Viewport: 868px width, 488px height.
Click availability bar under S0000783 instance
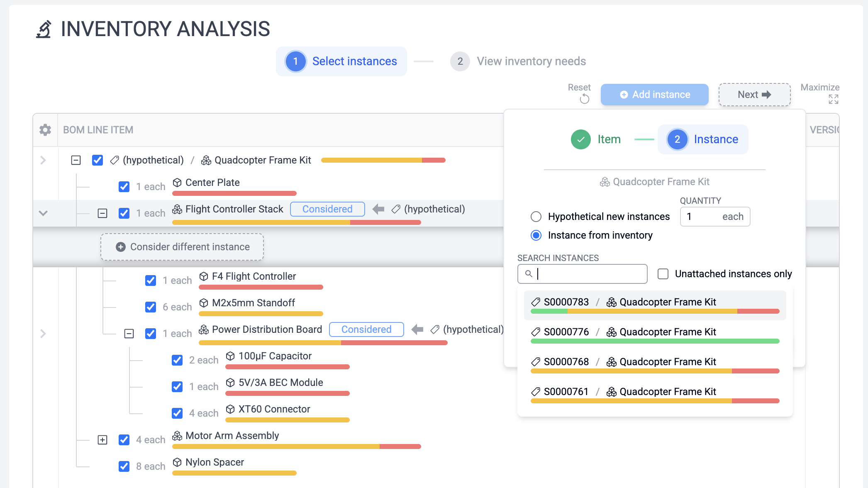point(655,311)
